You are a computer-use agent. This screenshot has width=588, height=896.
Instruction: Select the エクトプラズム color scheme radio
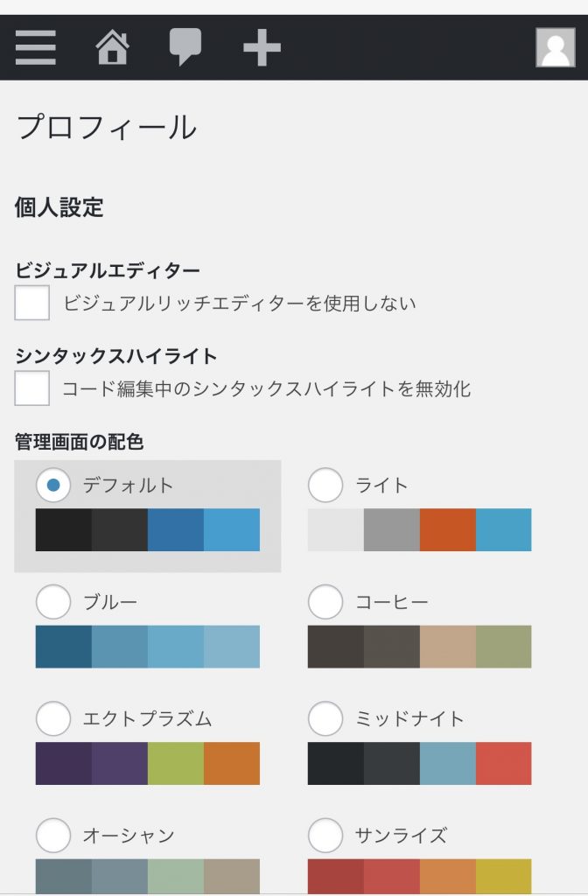(53, 719)
